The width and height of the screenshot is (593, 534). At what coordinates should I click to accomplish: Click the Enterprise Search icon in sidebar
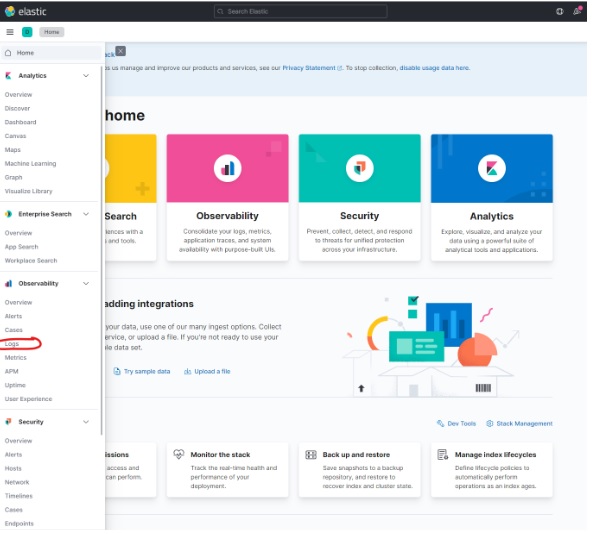tap(8, 214)
